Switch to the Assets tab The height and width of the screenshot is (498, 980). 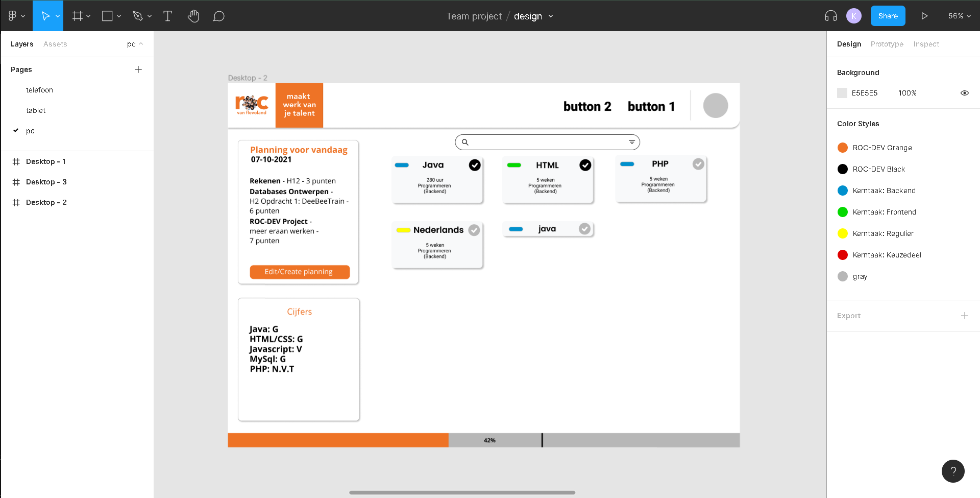click(55, 44)
